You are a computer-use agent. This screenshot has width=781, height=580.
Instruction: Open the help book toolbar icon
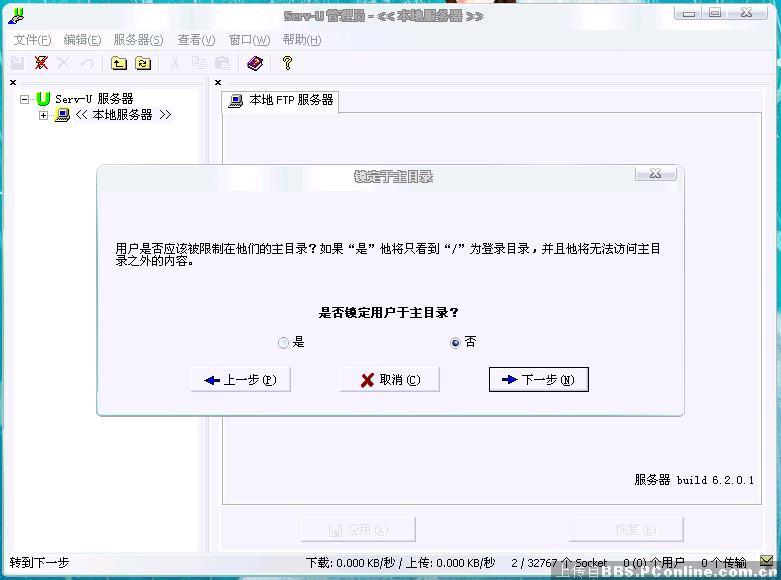(255, 63)
